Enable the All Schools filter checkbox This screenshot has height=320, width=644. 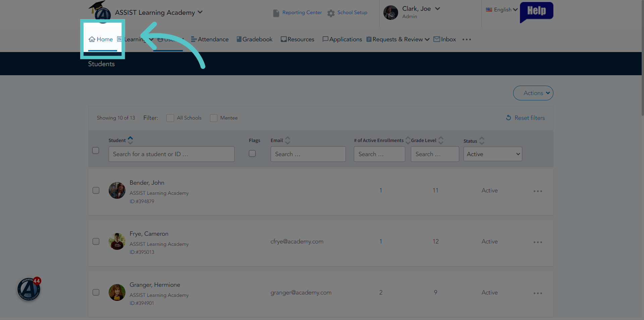point(170,118)
